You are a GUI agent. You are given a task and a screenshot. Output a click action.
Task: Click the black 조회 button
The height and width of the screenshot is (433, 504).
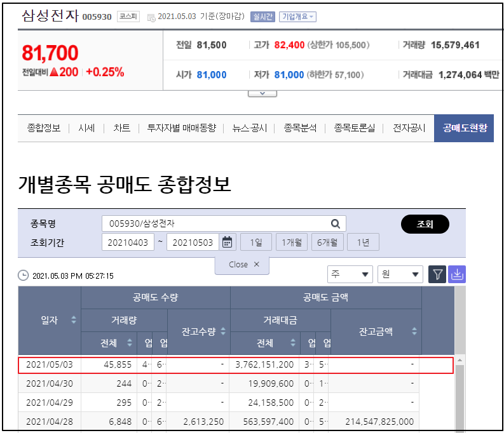[x=425, y=224]
